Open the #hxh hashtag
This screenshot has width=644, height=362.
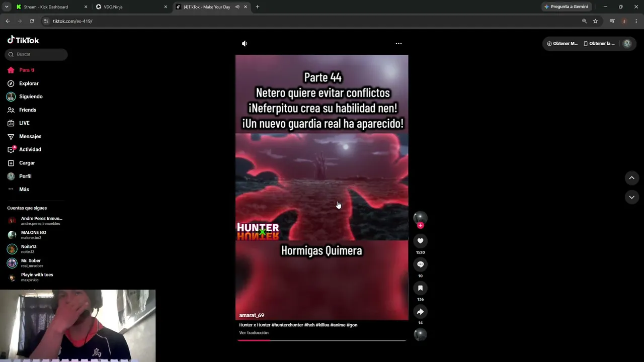[309, 325]
